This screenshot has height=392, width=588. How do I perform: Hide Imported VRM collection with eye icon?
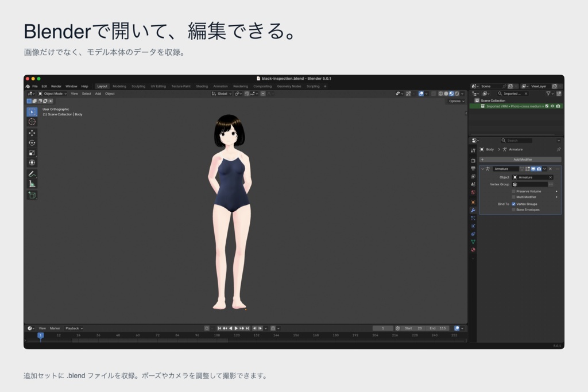coord(552,106)
